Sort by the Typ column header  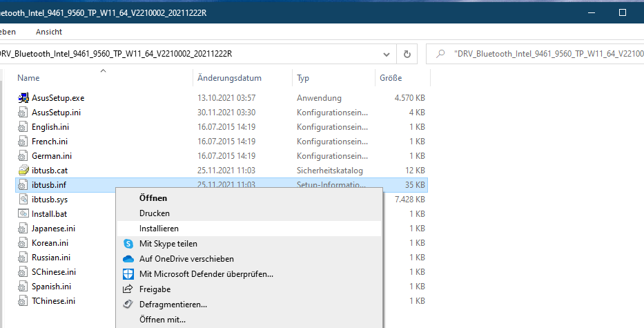pos(303,77)
